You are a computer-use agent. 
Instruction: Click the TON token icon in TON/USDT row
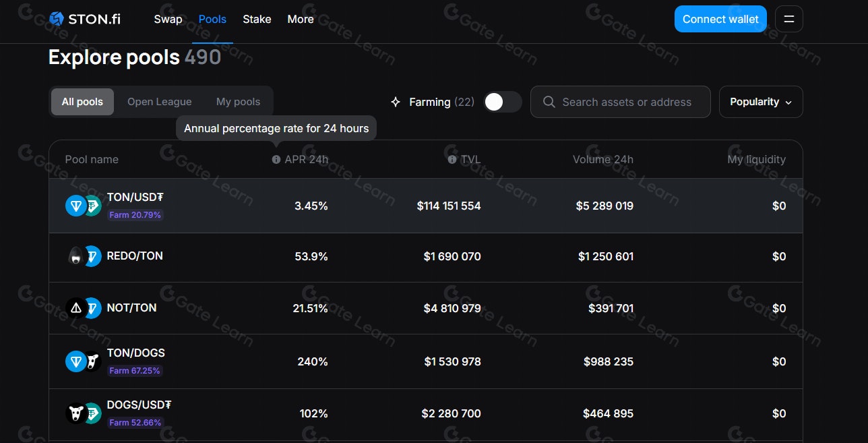75,206
